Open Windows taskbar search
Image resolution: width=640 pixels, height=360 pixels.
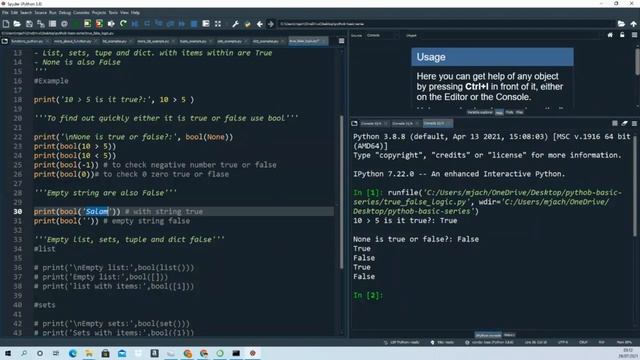(24, 353)
